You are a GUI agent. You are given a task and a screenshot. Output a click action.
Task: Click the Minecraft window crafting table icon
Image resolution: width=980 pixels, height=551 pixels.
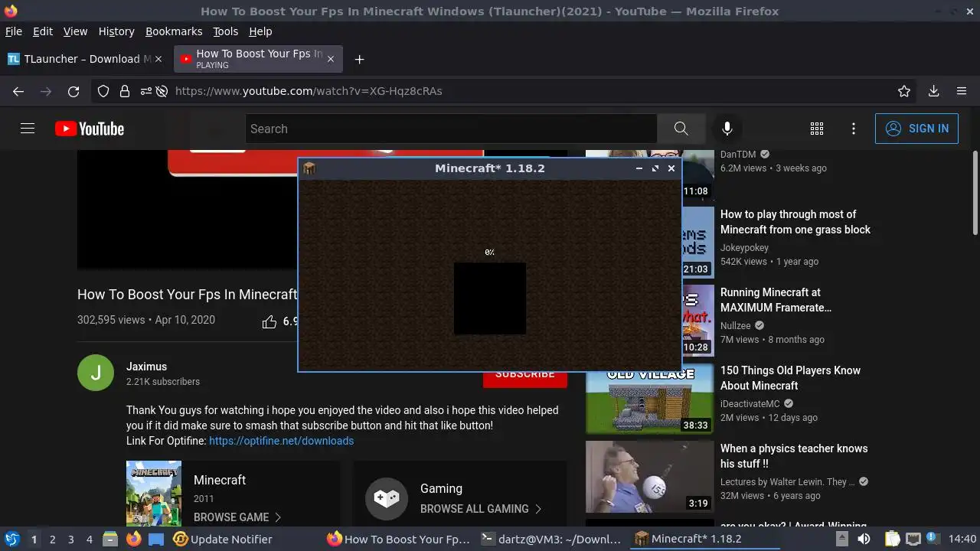[309, 168]
